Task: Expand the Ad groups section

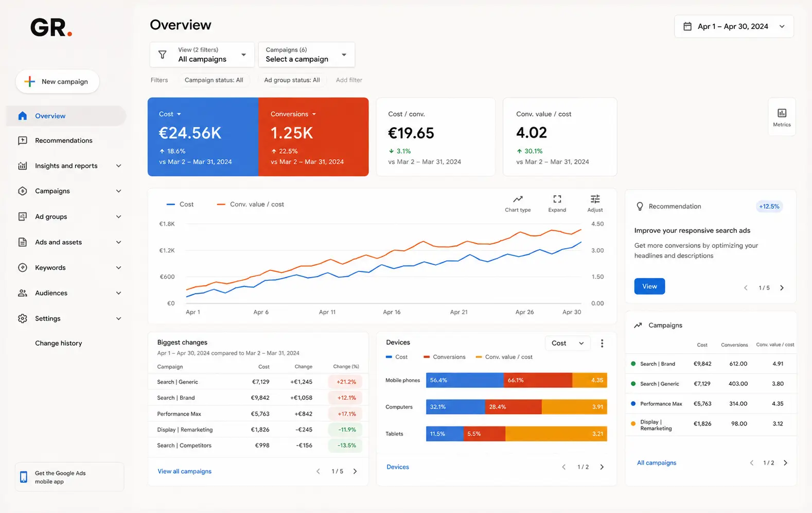Action: 119,217
